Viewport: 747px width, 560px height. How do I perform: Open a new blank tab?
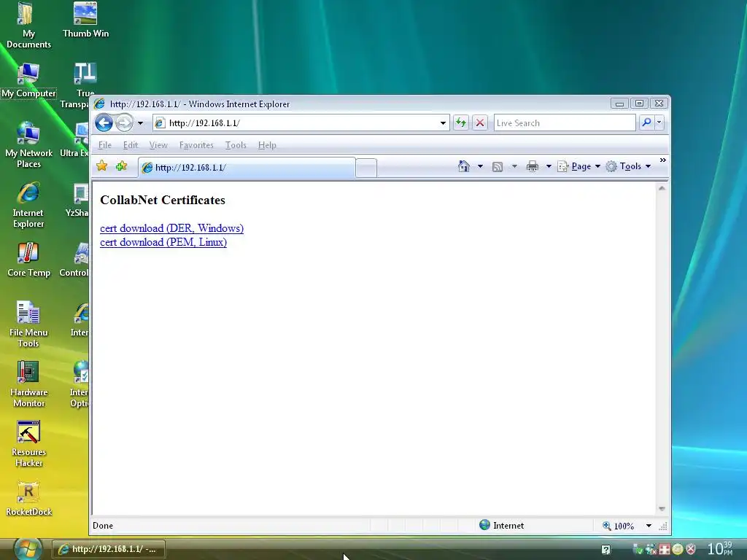point(366,168)
